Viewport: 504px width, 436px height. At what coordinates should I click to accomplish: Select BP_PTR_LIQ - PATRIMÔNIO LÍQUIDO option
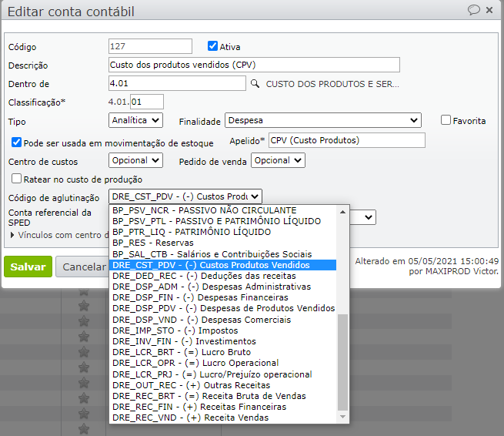(x=222, y=232)
